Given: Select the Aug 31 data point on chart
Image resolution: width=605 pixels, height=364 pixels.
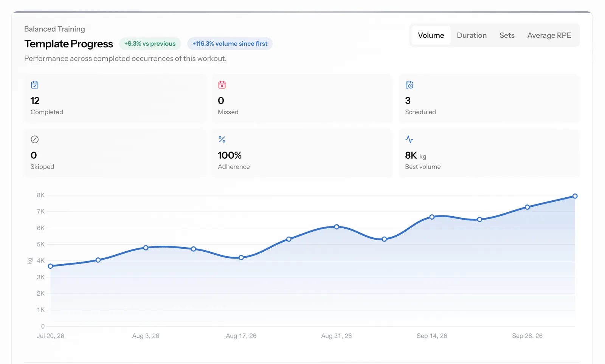Looking at the screenshot, I should (337, 227).
